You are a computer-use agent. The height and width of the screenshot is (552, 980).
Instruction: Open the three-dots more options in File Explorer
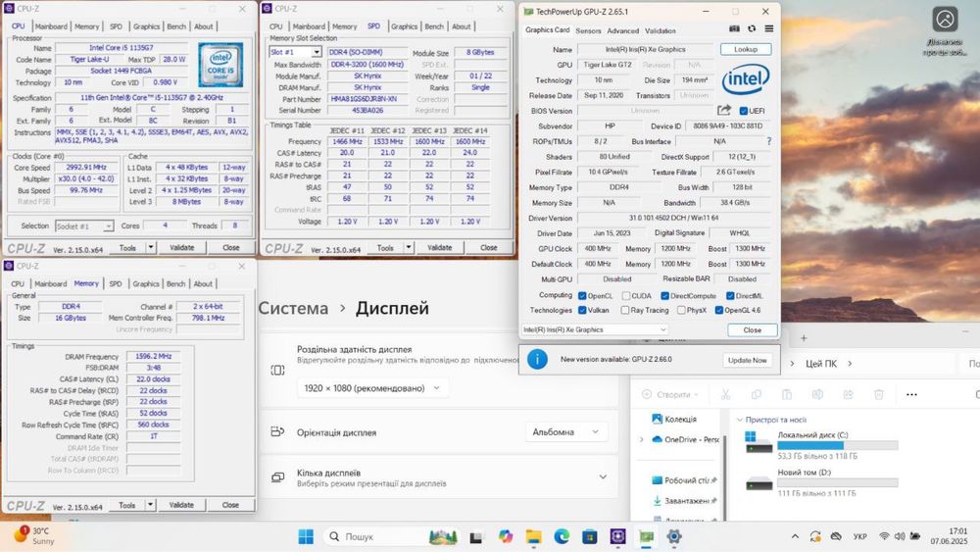(911, 394)
